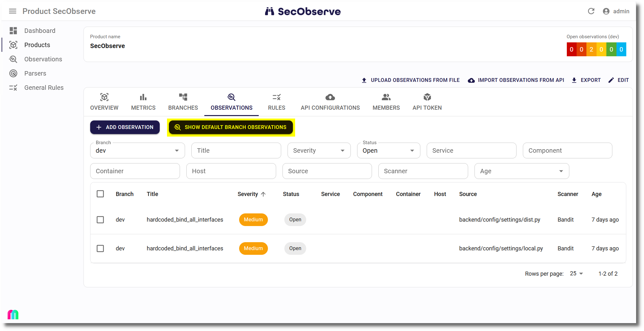Click the Upload Observations From File icon
644x331 pixels.
point(364,80)
